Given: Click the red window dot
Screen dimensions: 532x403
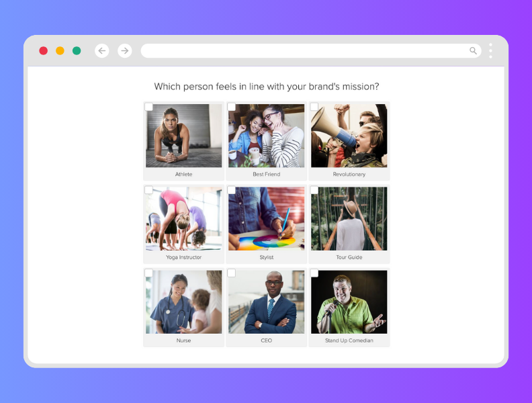Looking at the screenshot, I should click(x=44, y=51).
